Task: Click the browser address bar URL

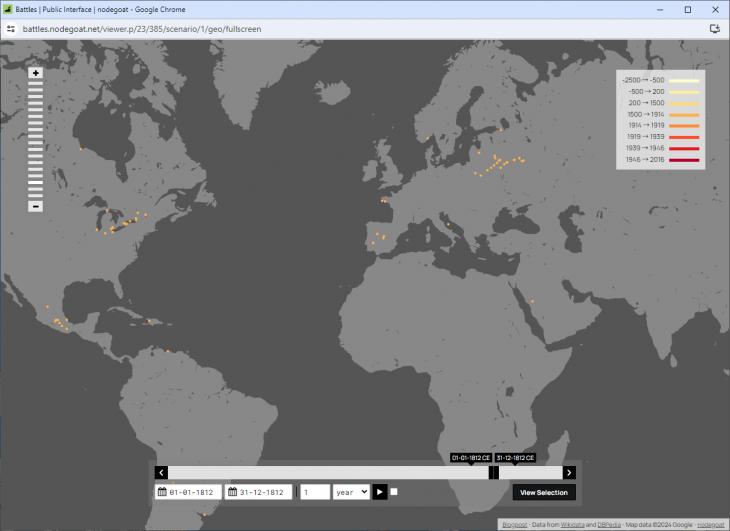Action: (x=142, y=29)
